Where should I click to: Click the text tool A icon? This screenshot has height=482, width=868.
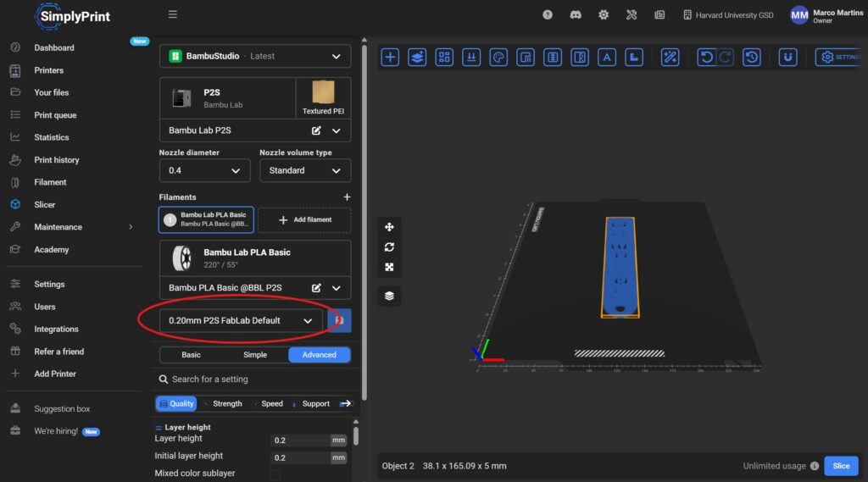coord(607,57)
